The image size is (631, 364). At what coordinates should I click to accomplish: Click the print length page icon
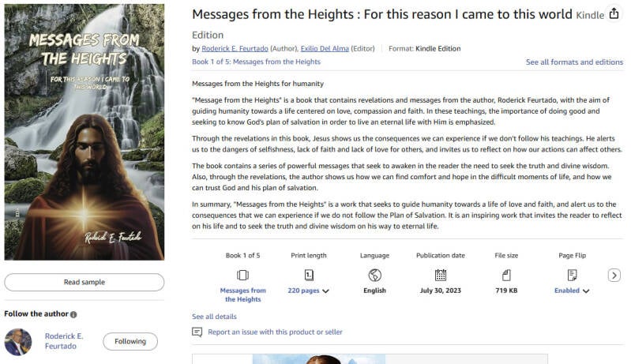click(309, 275)
